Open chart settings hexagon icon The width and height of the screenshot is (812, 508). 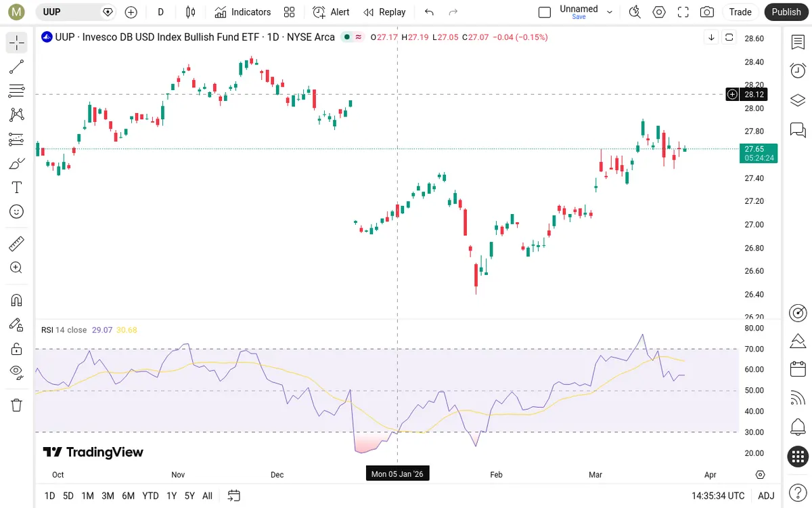coord(659,12)
